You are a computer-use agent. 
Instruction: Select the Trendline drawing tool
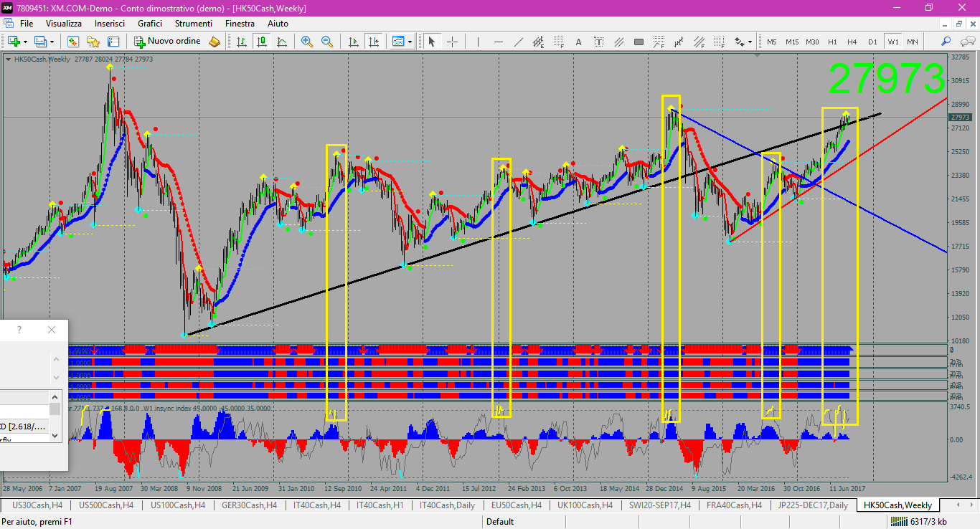(518, 42)
